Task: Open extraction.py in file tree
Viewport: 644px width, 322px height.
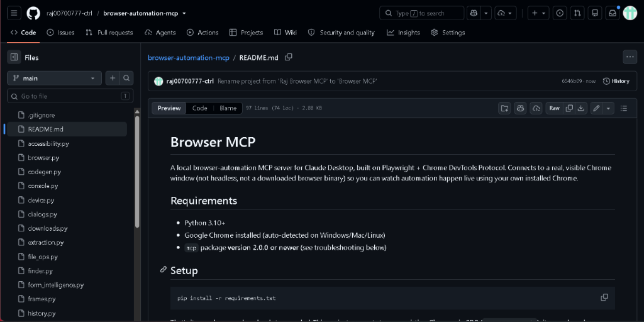Action: tap(67, 243)
